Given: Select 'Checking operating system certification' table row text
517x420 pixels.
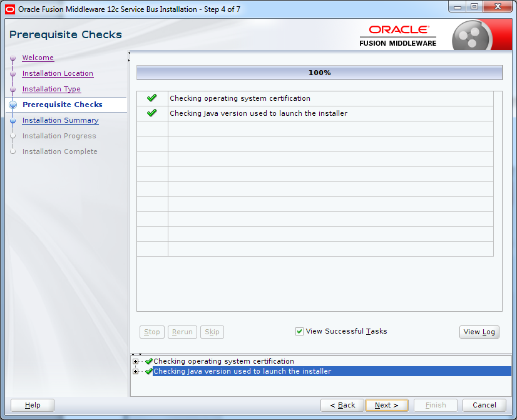Looking at the screenshot, I should [x=240, y=98].
